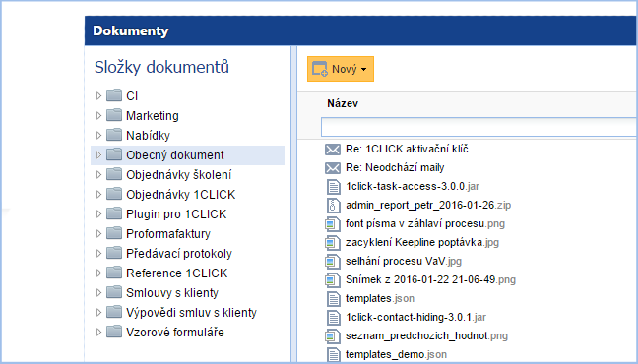Expand the Marketing folder arrow

click(98, 115)
